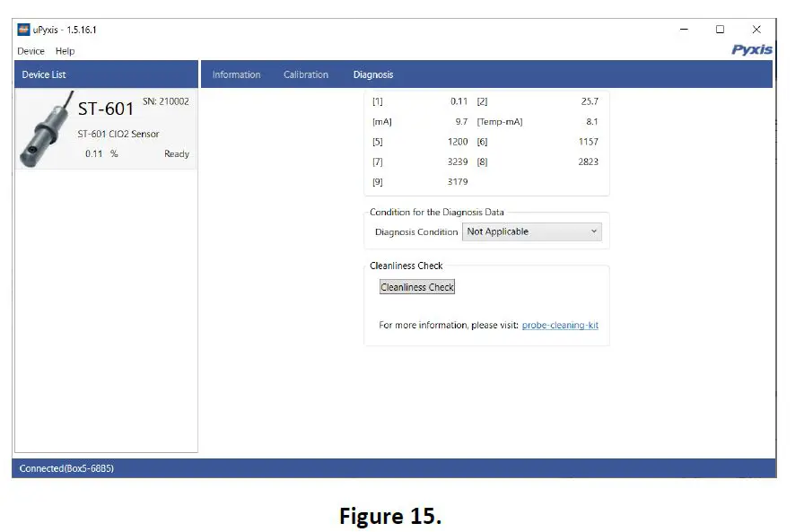
Task: Click the [Temp-mA] label
Action: 500,122
